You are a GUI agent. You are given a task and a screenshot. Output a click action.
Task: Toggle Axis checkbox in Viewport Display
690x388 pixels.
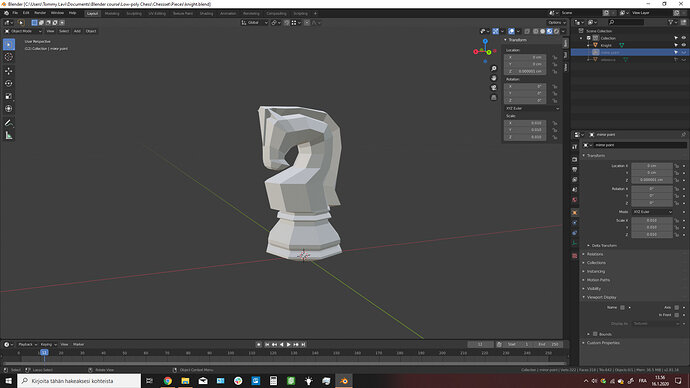tap(676, 307)
